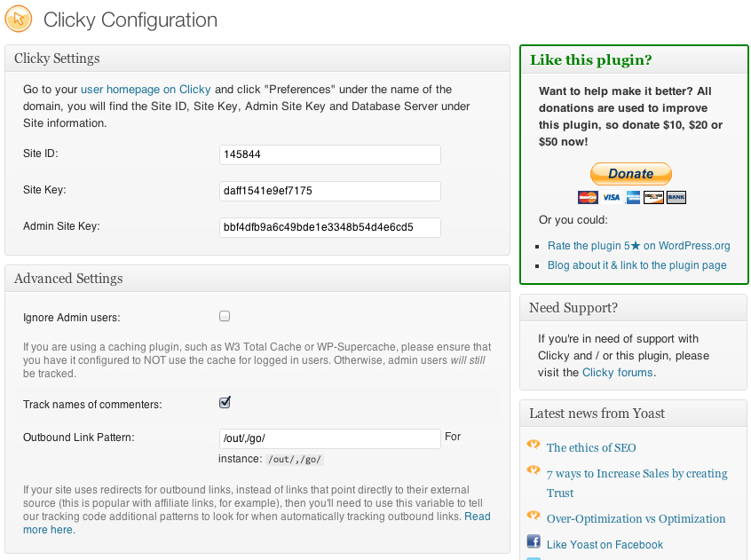751x560 pixels.
Task: Click the Latest news from Yoast header
Action: click(633, 414)
